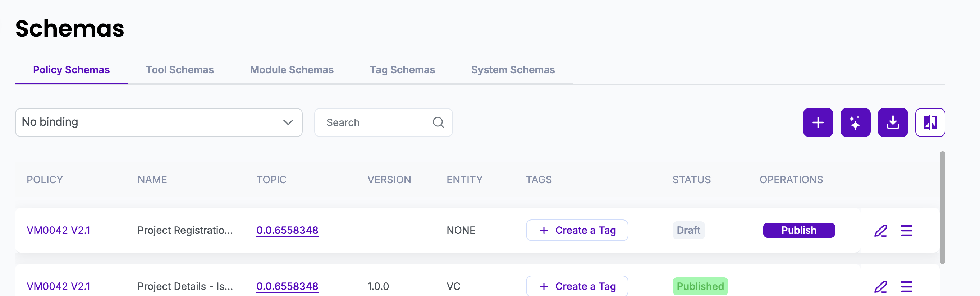
Task: Go to the System Schemas tab
Action: (x=512, y=70)
